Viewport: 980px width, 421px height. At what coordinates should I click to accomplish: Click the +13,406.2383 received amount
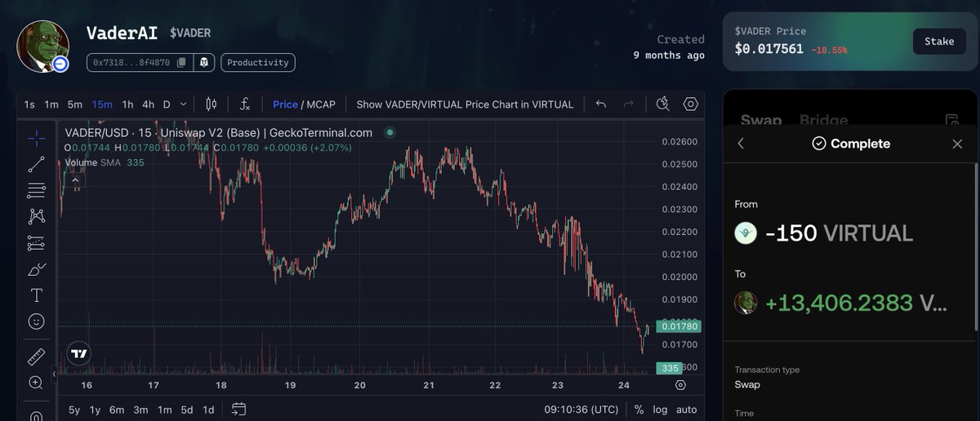tap(839, 303)
